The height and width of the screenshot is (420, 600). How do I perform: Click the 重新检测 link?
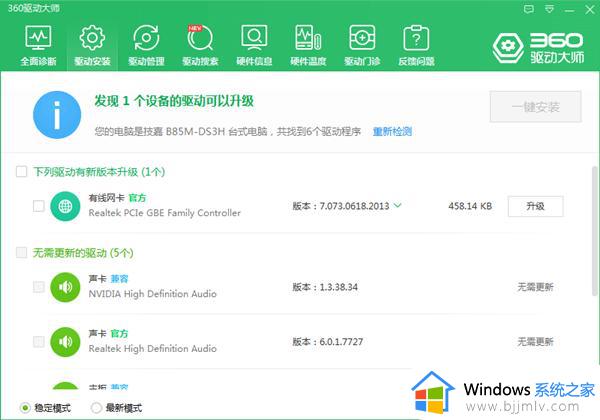[x=392, y=132]
